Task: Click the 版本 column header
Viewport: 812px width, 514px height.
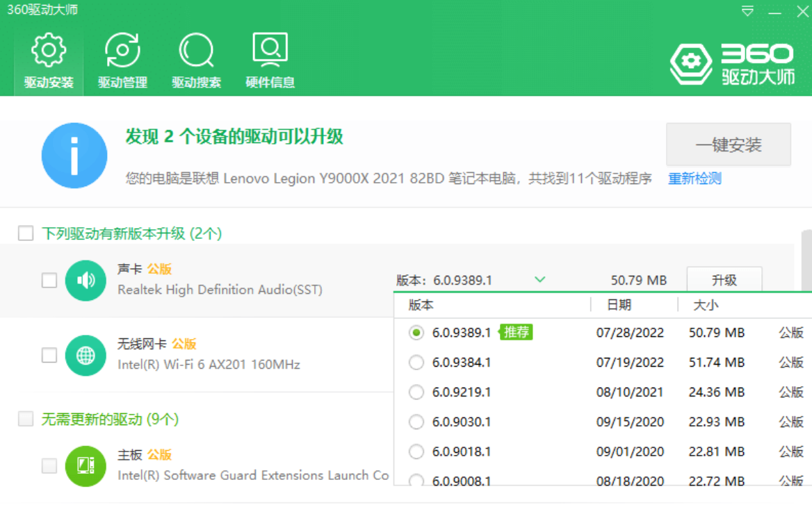Action: [421, 306]
